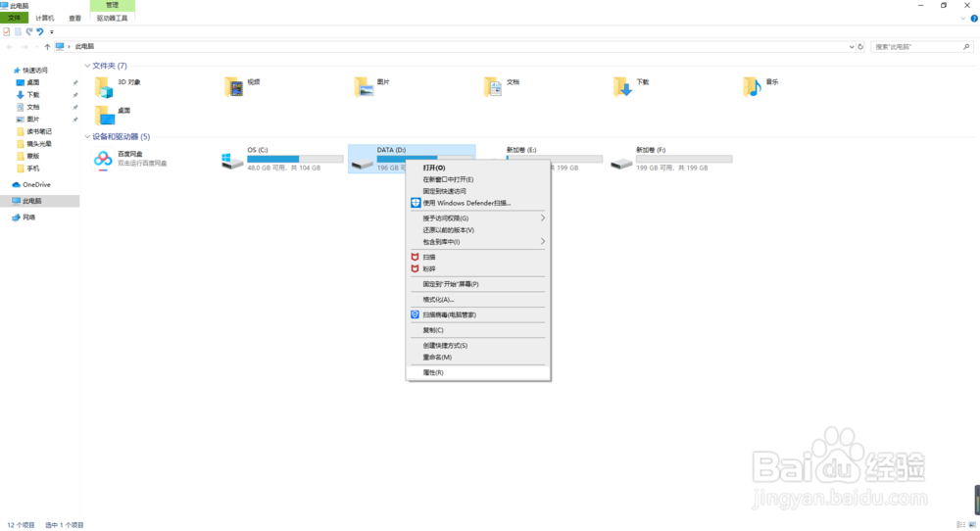Click the redo arrow in quick toolbar
Screen dimensions: 980x531
[x=28, y=32]
